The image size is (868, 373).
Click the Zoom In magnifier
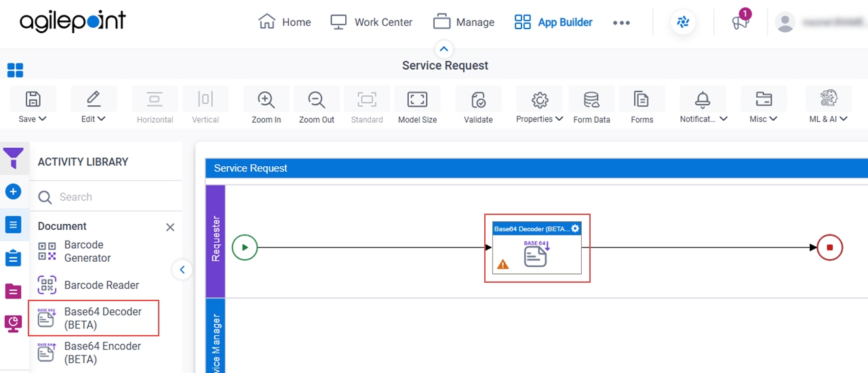coord(267,100)
